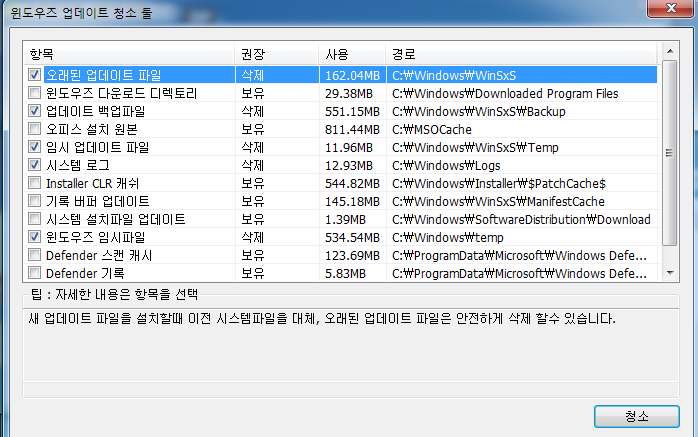This screenshot has width=698, height=437.
Task: Click the Downloaded Program Files path
Action: click(x=505, y=93)
